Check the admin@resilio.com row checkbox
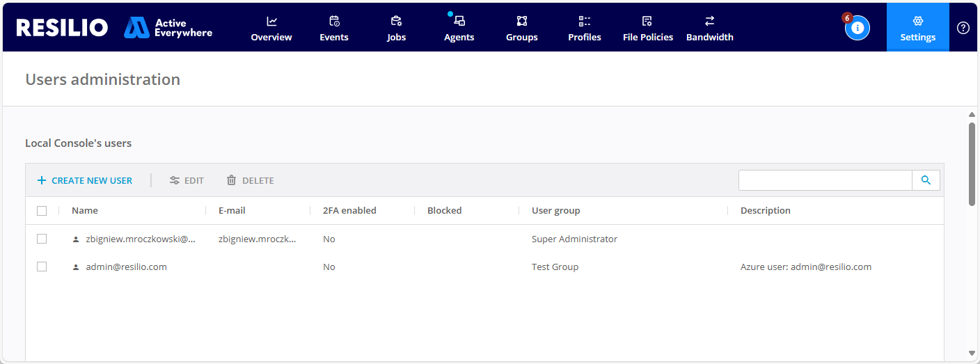 tap(42, 267)
